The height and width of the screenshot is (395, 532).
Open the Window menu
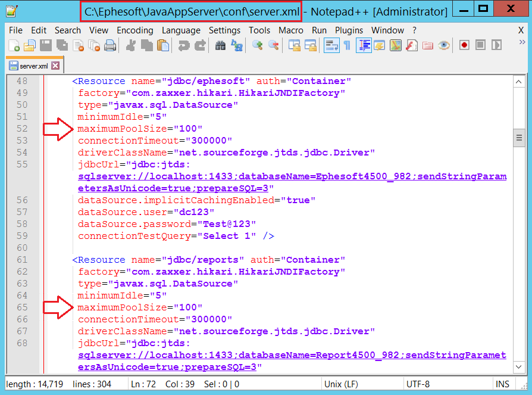[388, 30]
